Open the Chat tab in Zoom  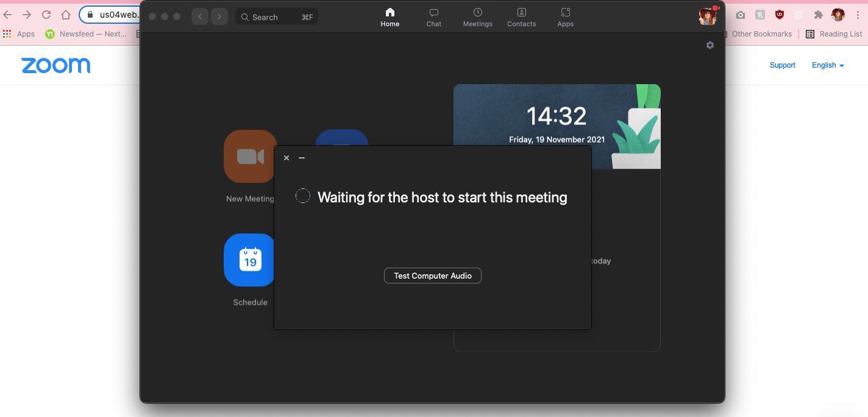coord(434,17)
